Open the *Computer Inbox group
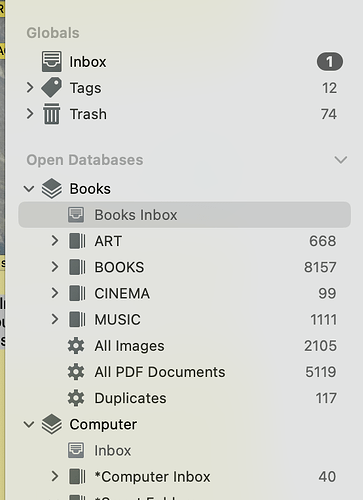This screenshot has height=500, width=363. click(152, 477)
